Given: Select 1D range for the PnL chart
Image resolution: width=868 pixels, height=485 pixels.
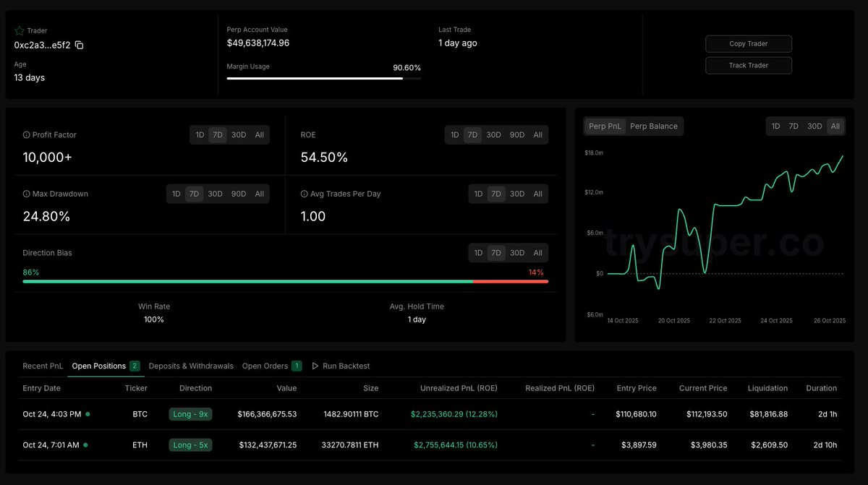Looking at the screenshot, I should point(775,126).
